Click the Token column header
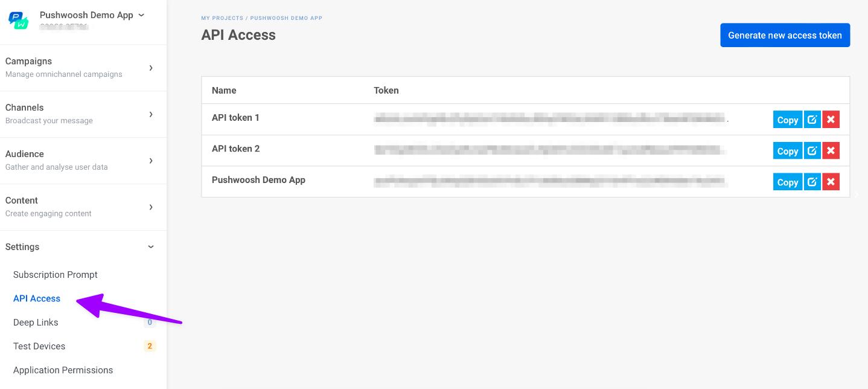868x389 pixels. pyautogui.click(x=386, y=90)
